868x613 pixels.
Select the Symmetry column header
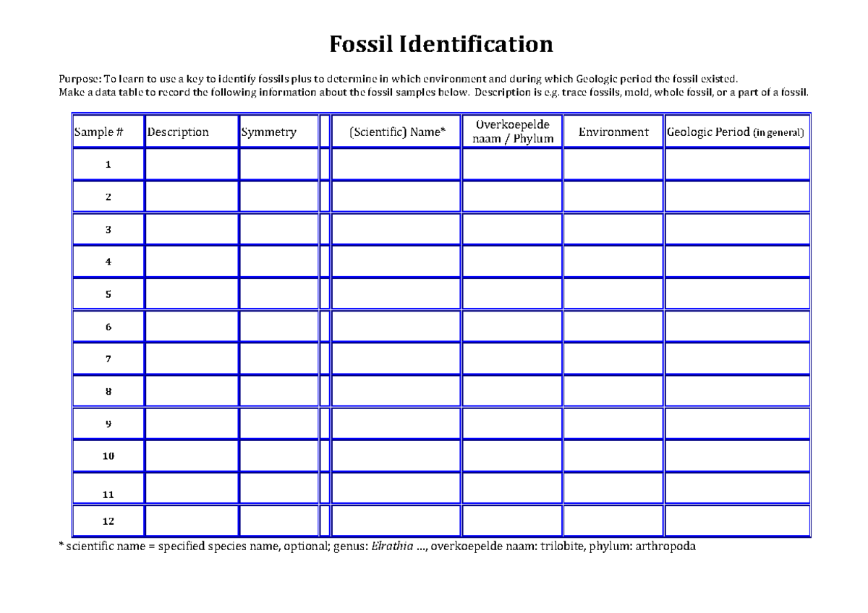tap(269, 132)
